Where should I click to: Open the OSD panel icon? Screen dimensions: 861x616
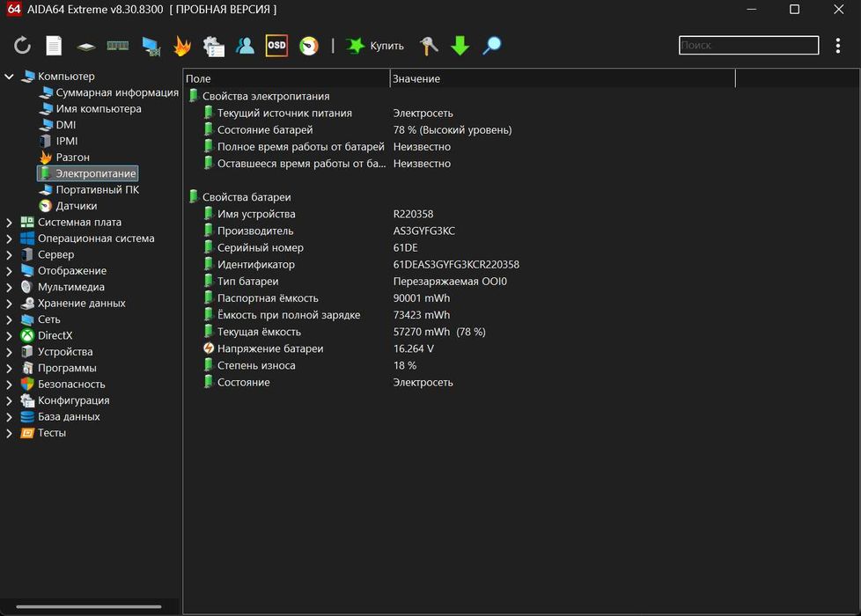[x=276, y=46]
